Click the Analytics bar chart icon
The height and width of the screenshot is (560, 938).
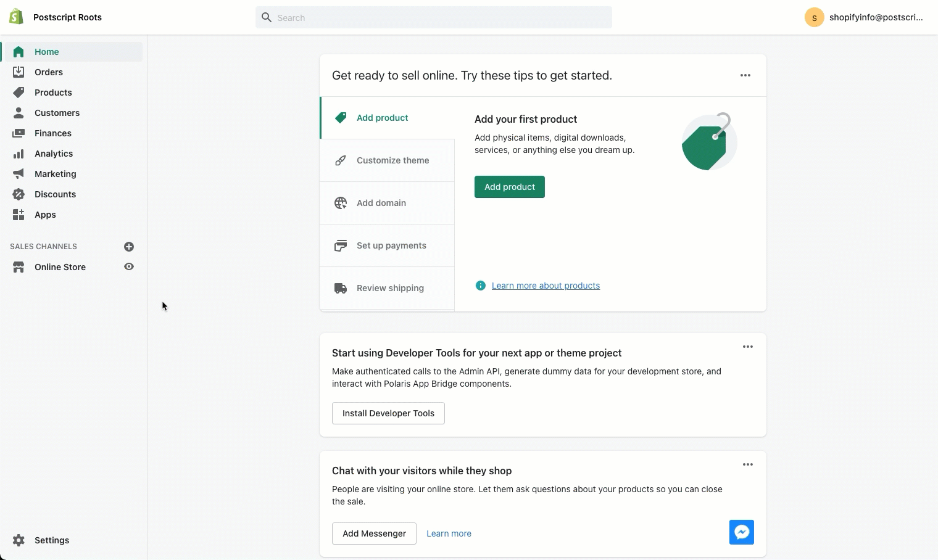pos(19,154)
